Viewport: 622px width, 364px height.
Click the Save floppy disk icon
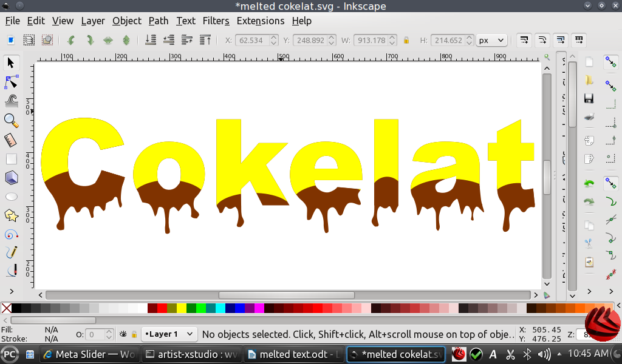589,98
